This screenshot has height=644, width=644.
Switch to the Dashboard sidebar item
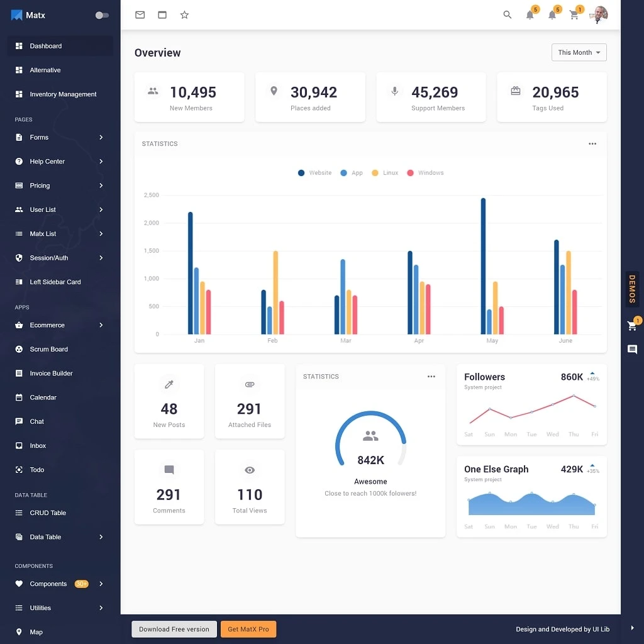45,45
